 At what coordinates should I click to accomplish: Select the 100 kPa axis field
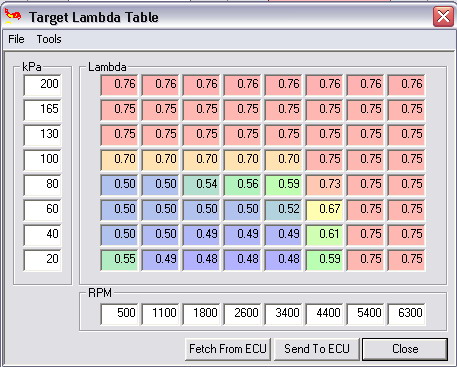click(x=43, y=160)
